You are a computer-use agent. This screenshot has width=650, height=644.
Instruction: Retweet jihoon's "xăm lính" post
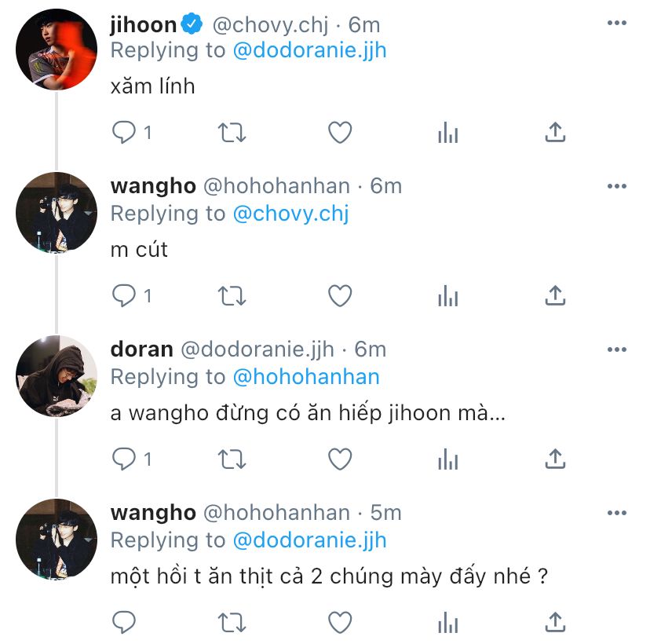click(232, 133)
